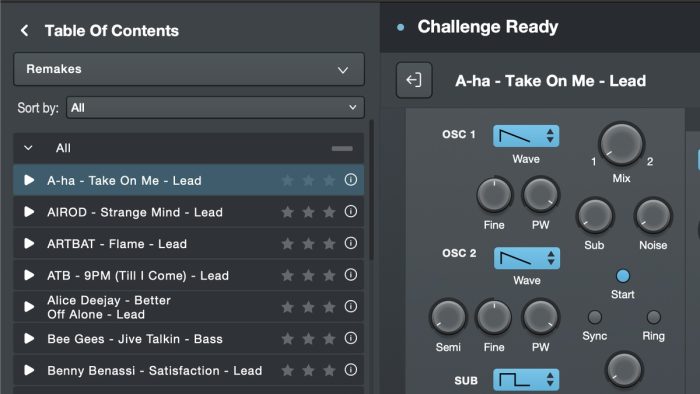Click the Challenge Ready status dot

click(400, 27)
